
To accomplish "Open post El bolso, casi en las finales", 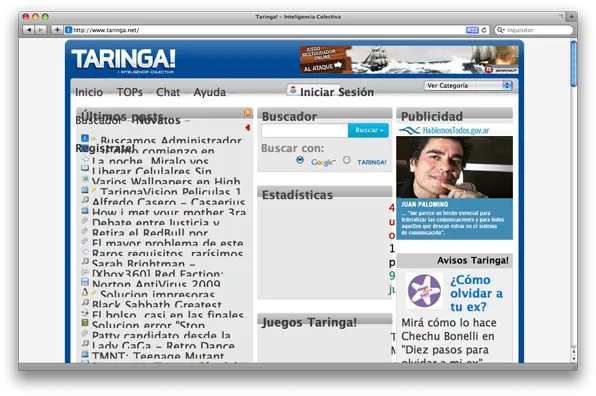I will 168,315.
